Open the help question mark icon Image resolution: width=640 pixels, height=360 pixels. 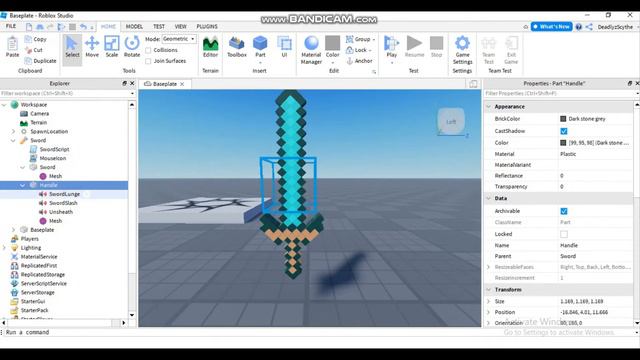578,27
